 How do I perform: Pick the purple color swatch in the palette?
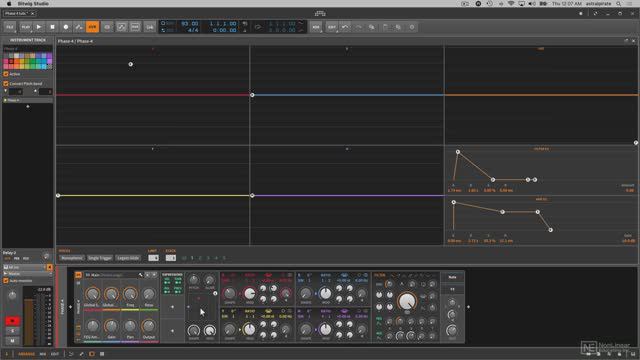(49, 56)
